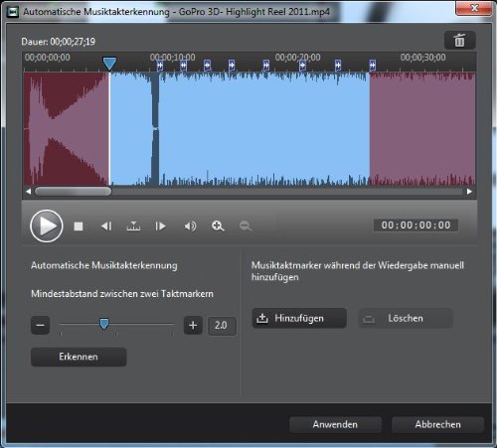Screen dimensions: 497x448
Task: Open the volume speaker control
Action: point(190,226)
